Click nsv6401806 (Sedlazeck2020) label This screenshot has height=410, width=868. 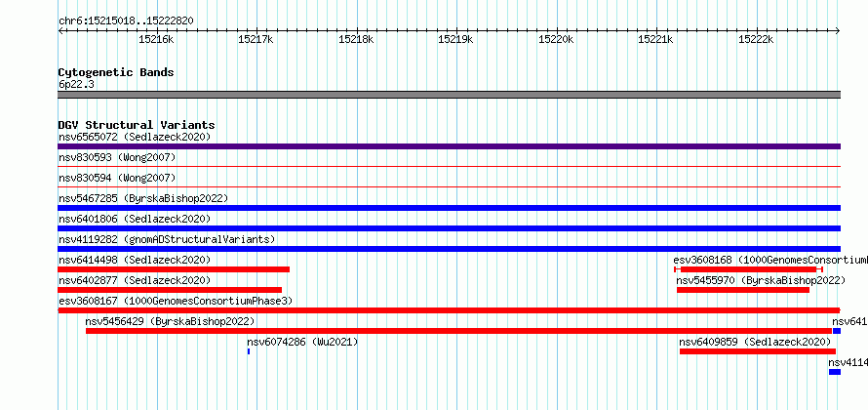click(135, 219)
